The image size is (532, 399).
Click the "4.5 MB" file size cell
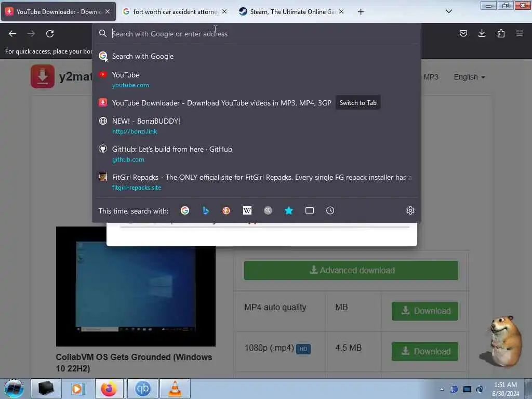(x=349, y=348)
